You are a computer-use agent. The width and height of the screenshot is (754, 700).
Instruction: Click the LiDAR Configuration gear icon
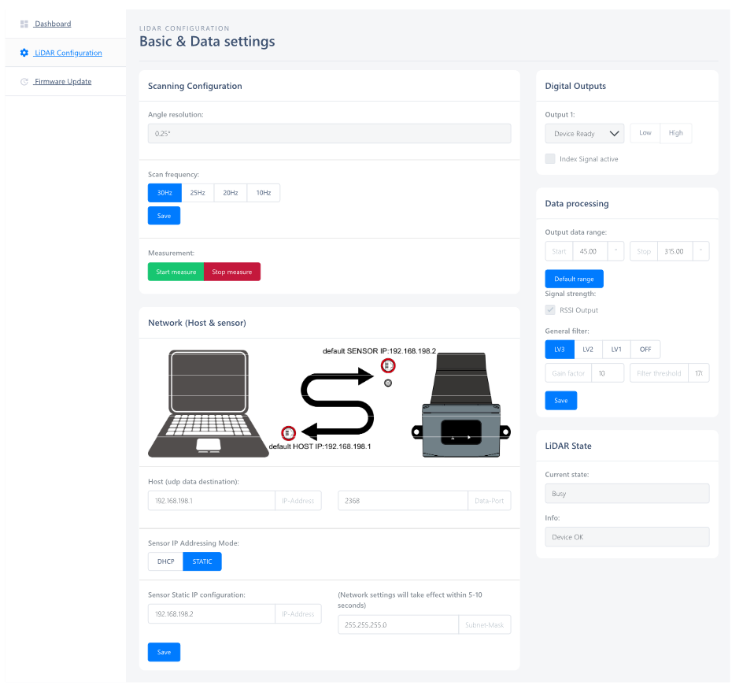[x=24, y=53]
